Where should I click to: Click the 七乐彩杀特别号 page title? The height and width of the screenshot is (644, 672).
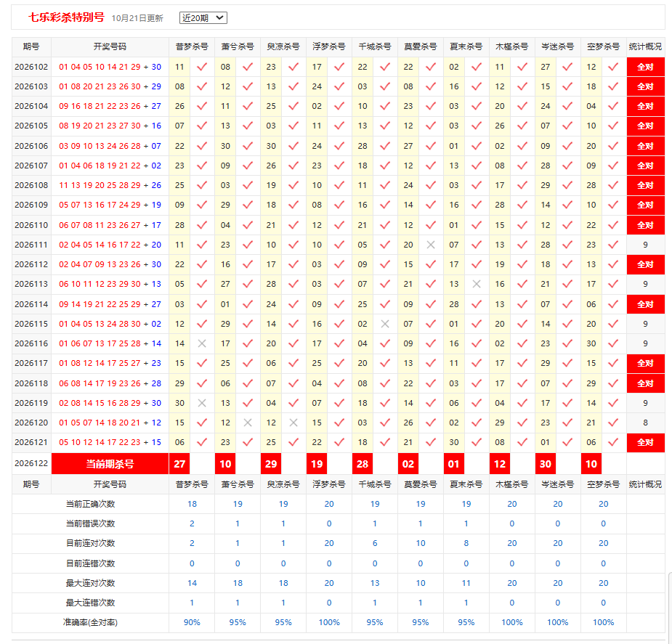pos(66,17)
